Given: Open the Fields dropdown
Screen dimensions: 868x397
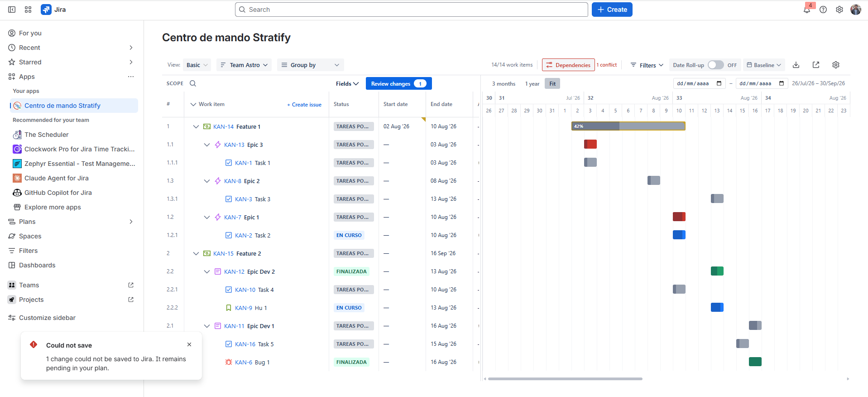Looking at the screenshot, I should tap(347, 83).
